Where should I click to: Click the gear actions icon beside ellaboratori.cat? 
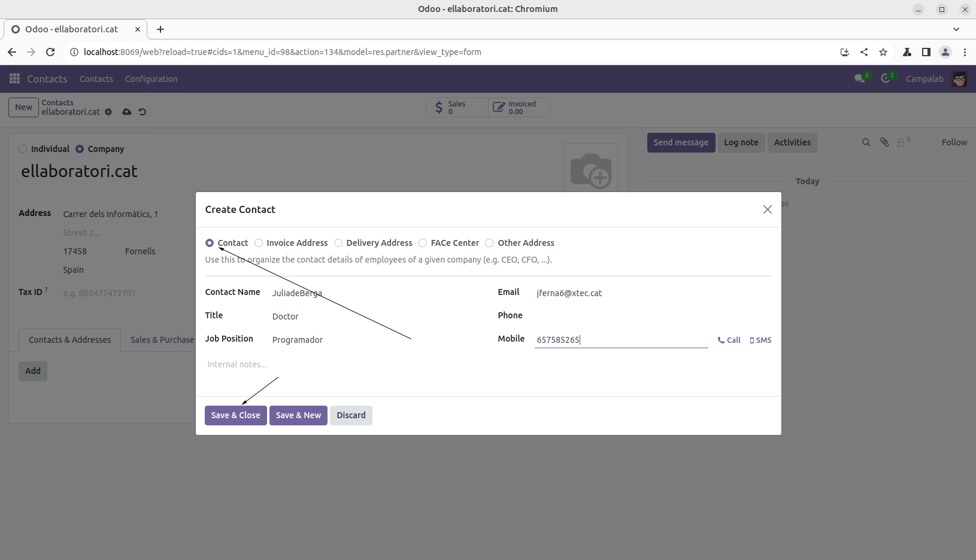[x=108, y=112]
